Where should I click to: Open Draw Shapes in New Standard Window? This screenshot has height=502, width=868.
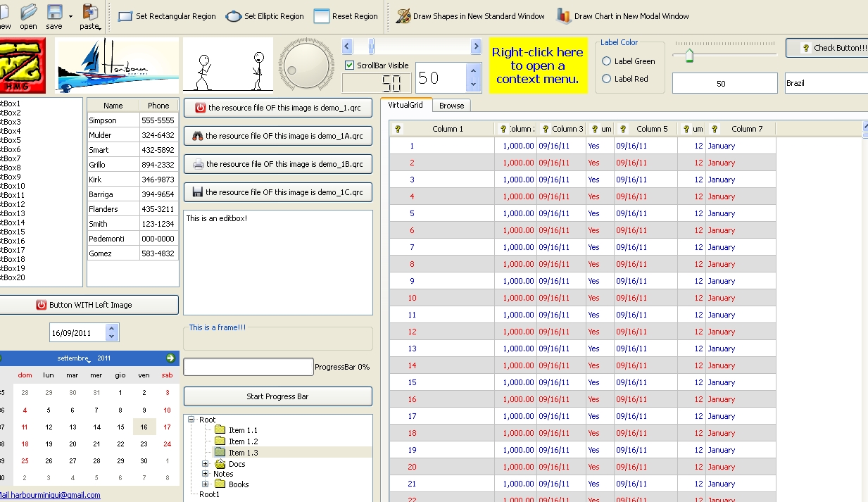(470, 16)
